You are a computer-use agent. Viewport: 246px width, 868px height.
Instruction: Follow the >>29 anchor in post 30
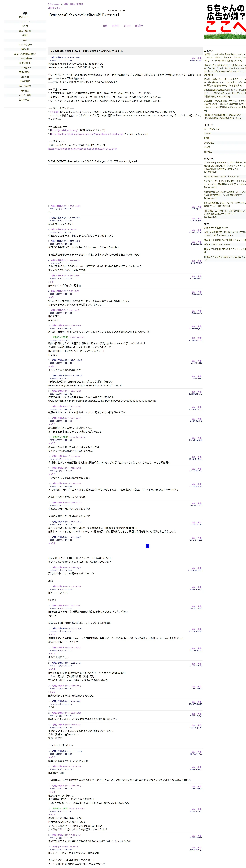click(x=52, y=692)
